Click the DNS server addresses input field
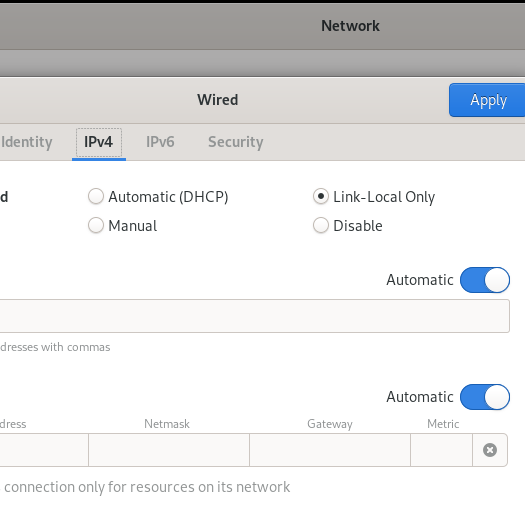Viewport: 525px width, 525px height. pyautogui.click(x=254, y=316)
